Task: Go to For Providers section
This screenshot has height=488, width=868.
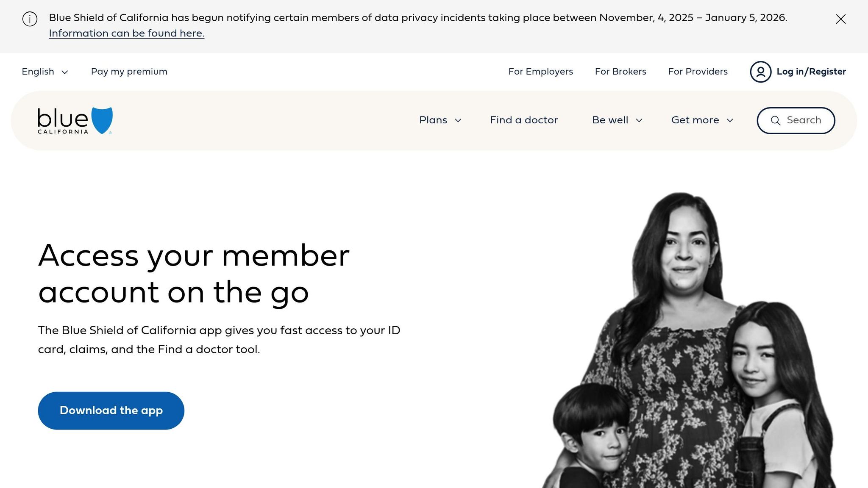Action: pos(698,72)
